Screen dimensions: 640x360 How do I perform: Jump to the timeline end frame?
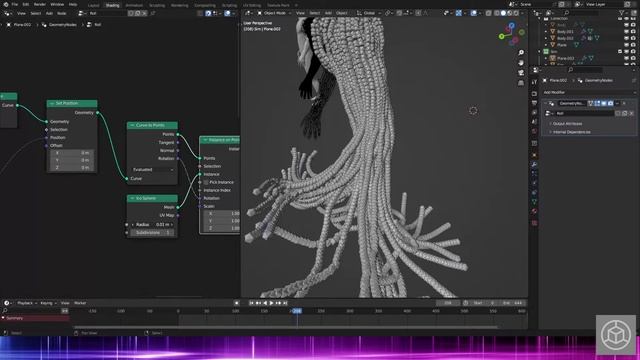285,303
